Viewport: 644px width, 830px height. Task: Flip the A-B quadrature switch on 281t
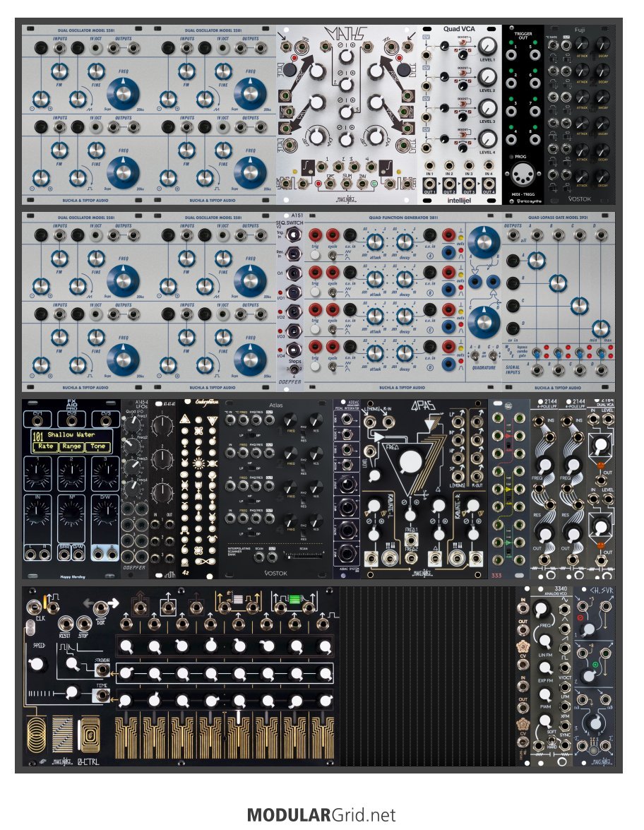(475, 356)
